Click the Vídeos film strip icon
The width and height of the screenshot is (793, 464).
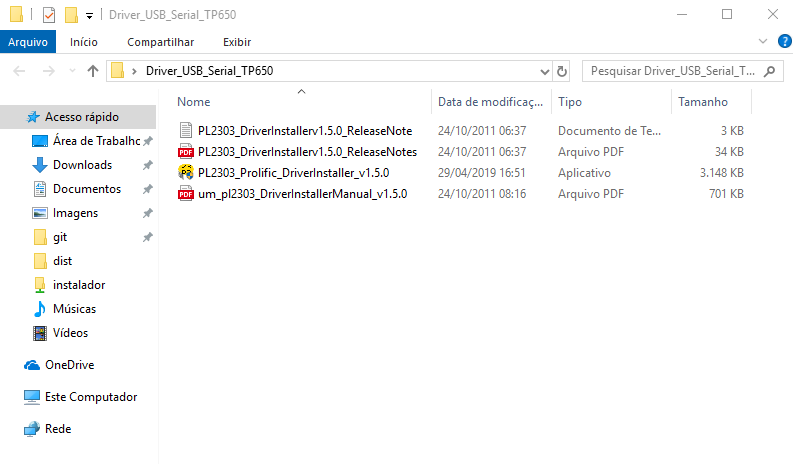pyautogui.click(x=39, y=333)
